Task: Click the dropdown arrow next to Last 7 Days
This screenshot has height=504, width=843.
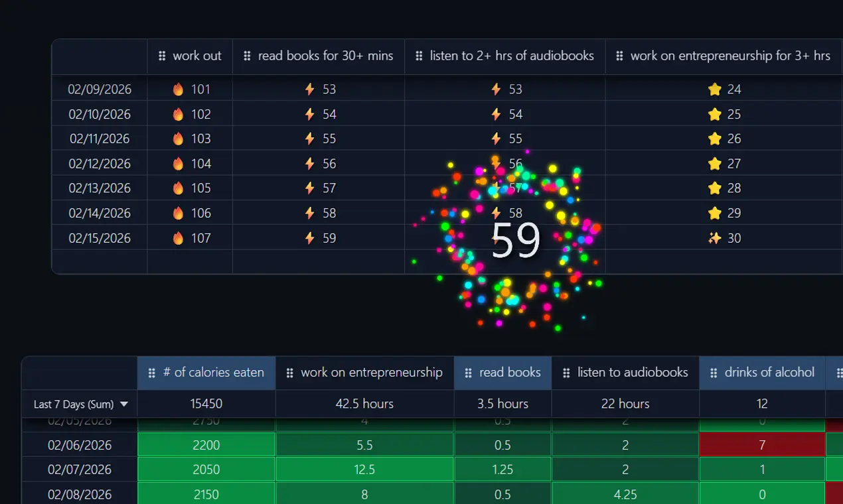Action: 123,404
